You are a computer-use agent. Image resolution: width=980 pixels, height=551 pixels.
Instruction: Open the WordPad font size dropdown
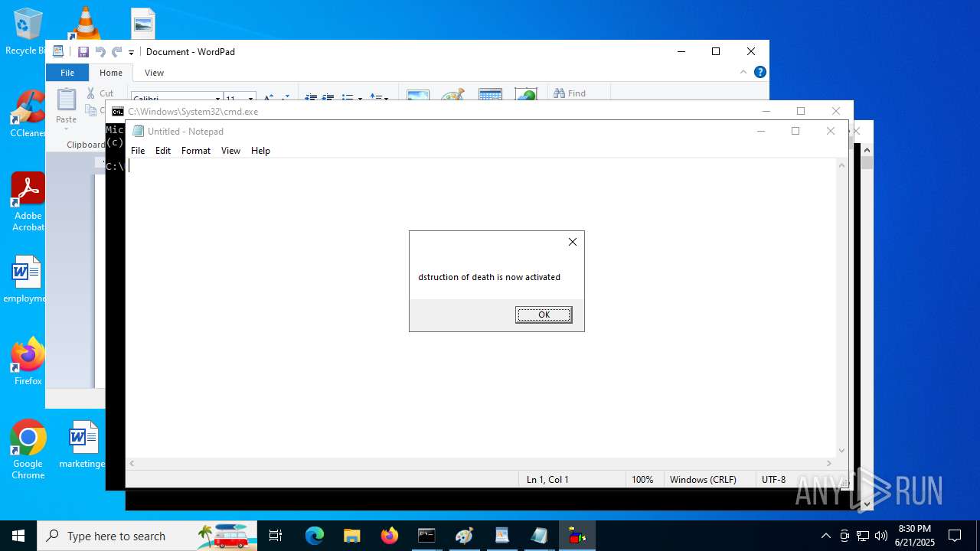click(250, 99)
